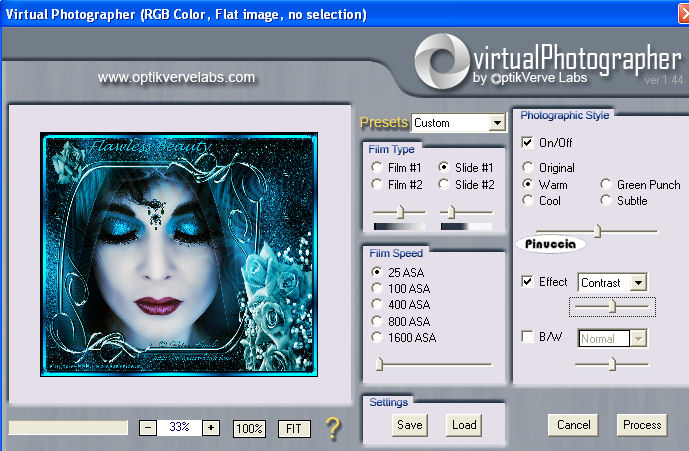Screen dimensions: 689x451
Task: Select the Warm photographic style
Action: [x=528, y=184]
